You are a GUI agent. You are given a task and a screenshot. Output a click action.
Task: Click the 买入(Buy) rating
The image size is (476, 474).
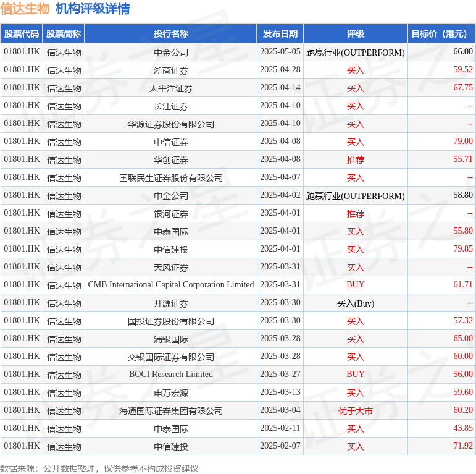[x=356, y=303]
